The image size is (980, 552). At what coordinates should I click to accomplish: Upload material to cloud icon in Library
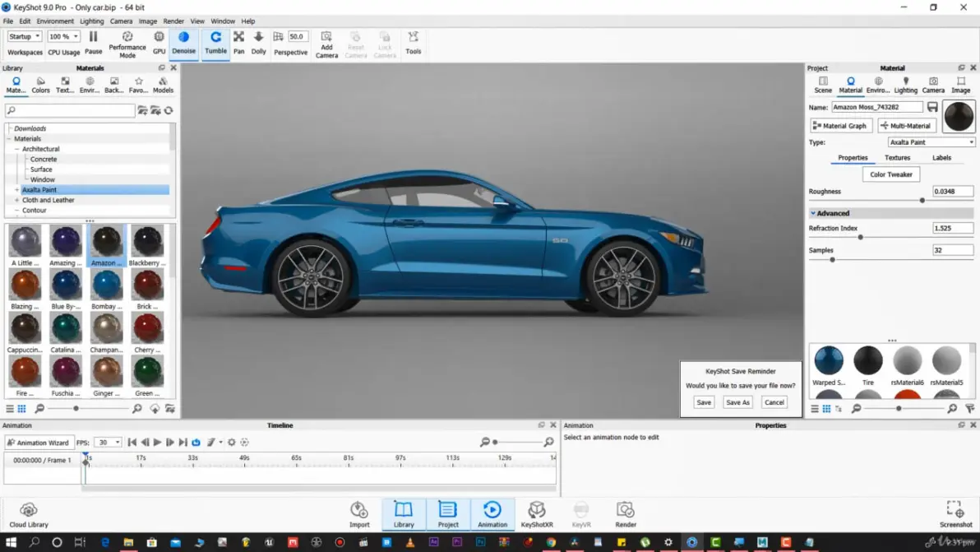click(155, 409)
